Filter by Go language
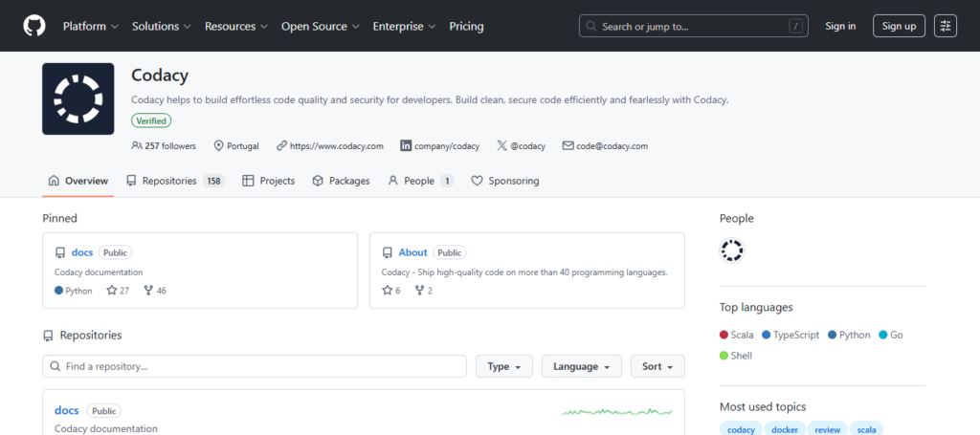The image size is (980, 435). [891, 336]
